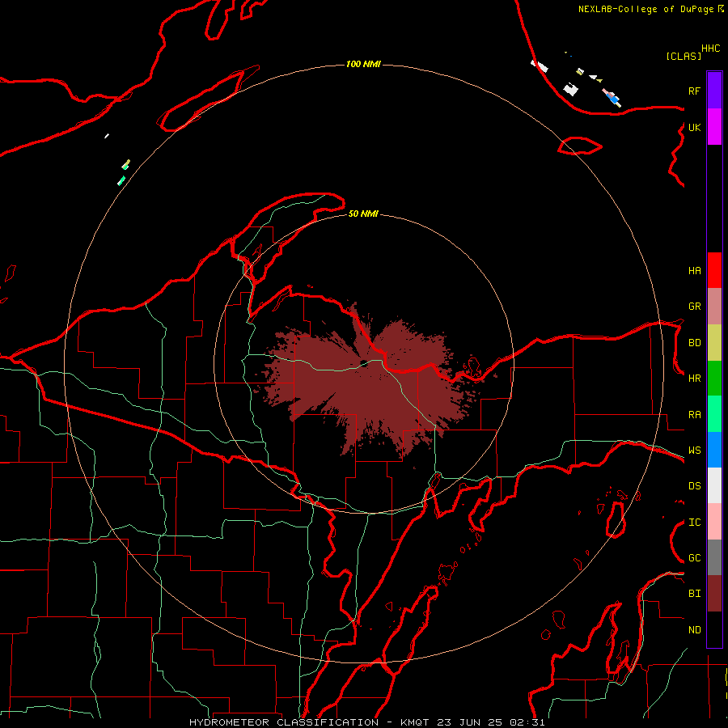This screenshot has width=728, height=728.
Task: Click the [CLAS] units label
Action: tap(684, 56)
